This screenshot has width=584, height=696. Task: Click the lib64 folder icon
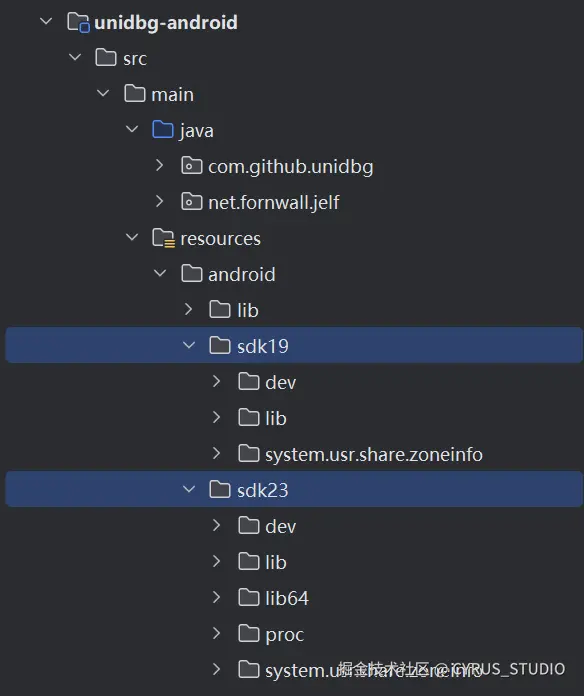(x=249, y=597)
